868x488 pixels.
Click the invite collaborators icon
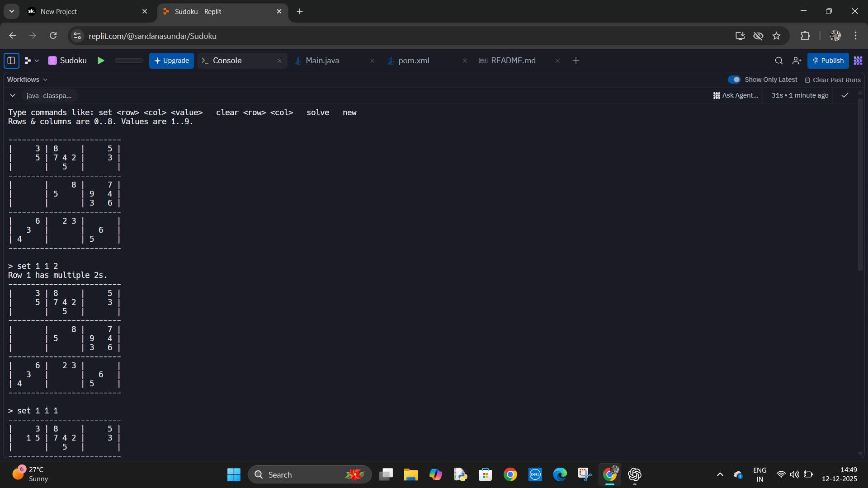coord(797,61)
